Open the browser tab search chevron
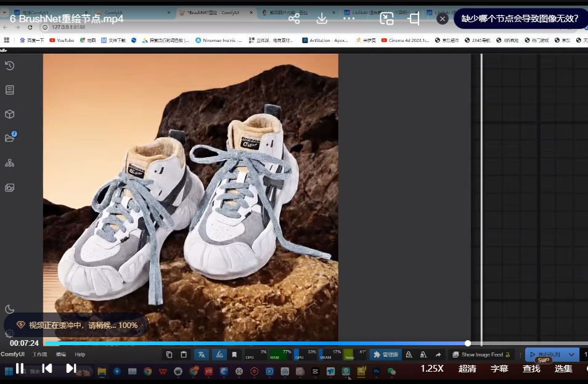This screenshot has height=384, width=588. [4, 12]
